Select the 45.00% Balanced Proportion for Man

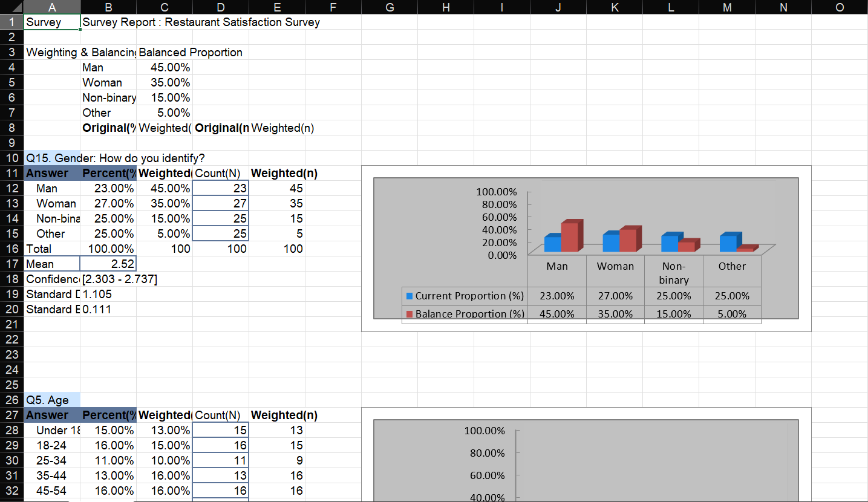164,67
